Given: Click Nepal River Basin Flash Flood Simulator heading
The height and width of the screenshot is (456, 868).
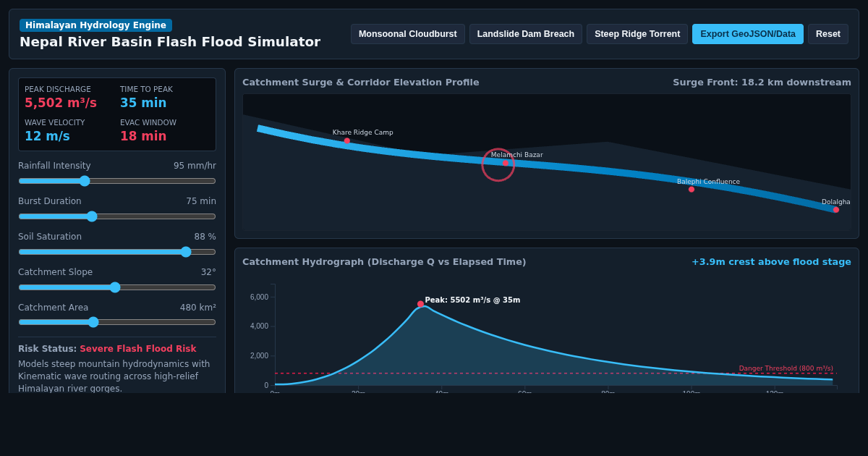Looking at the screenshot, I should pyautogui.click(x=170, y=42).
